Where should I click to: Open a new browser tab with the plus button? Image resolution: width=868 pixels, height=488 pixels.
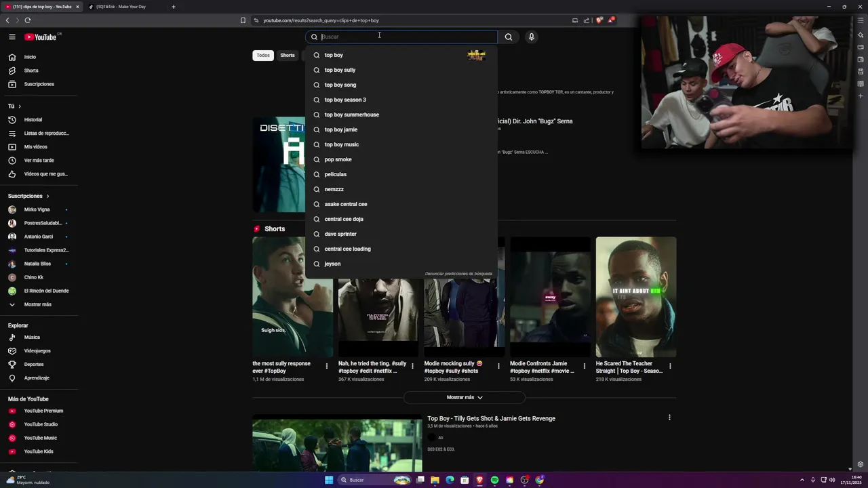coord(173,7)
